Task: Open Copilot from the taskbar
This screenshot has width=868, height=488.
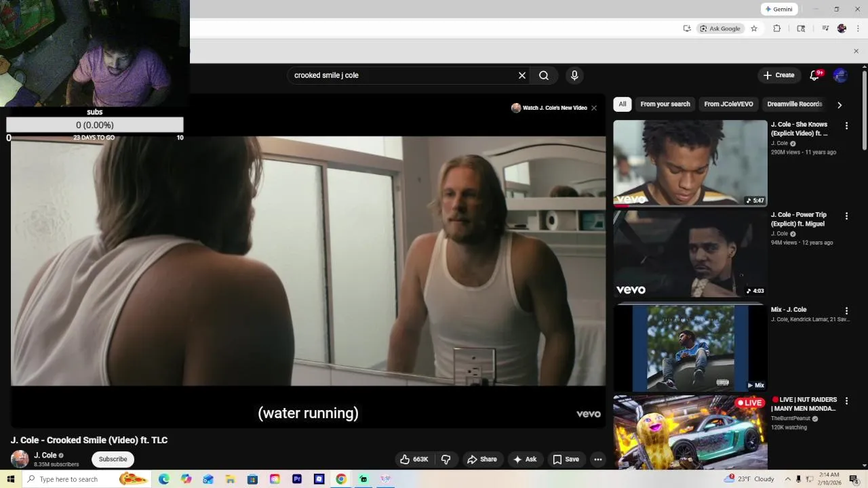Action: [x=186, y=479]
